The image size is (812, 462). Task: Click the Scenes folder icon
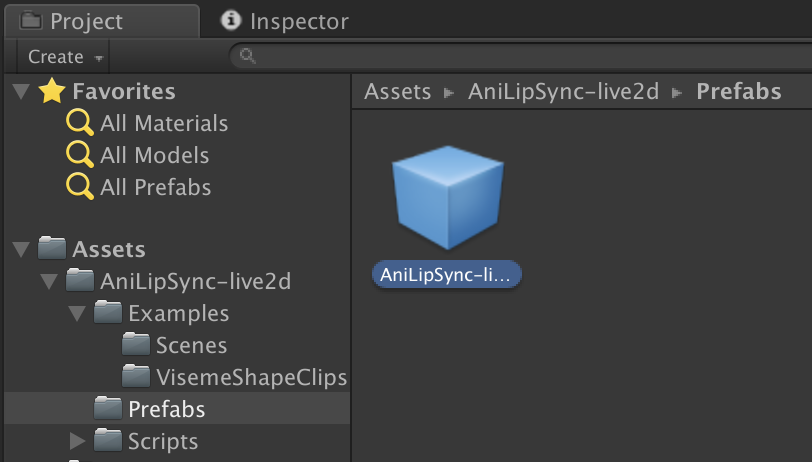pos(136,344)
